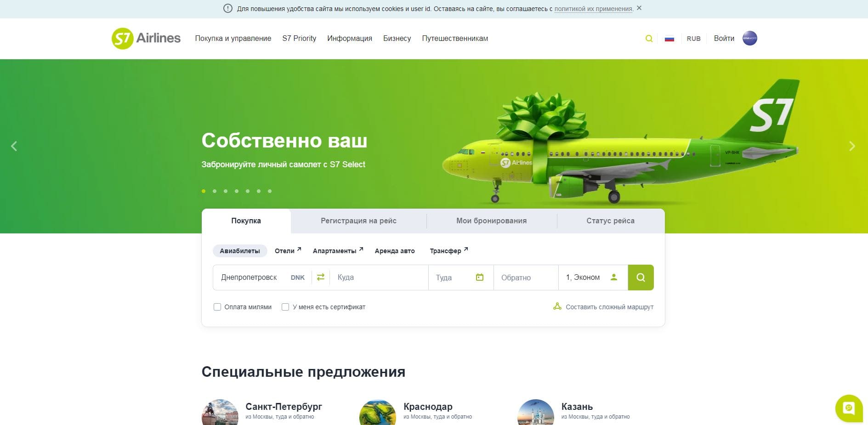Image resolution: width=868 pixels, height=425 pixels.
Task: Click passenger icon in 1, Эконом field
Action: (x=614, y=277)
